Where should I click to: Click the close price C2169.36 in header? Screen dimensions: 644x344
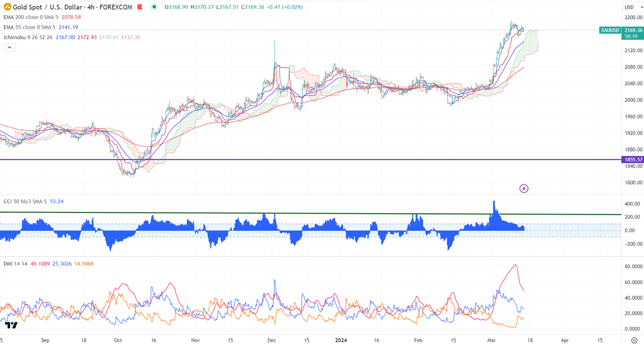pos(253,7)
